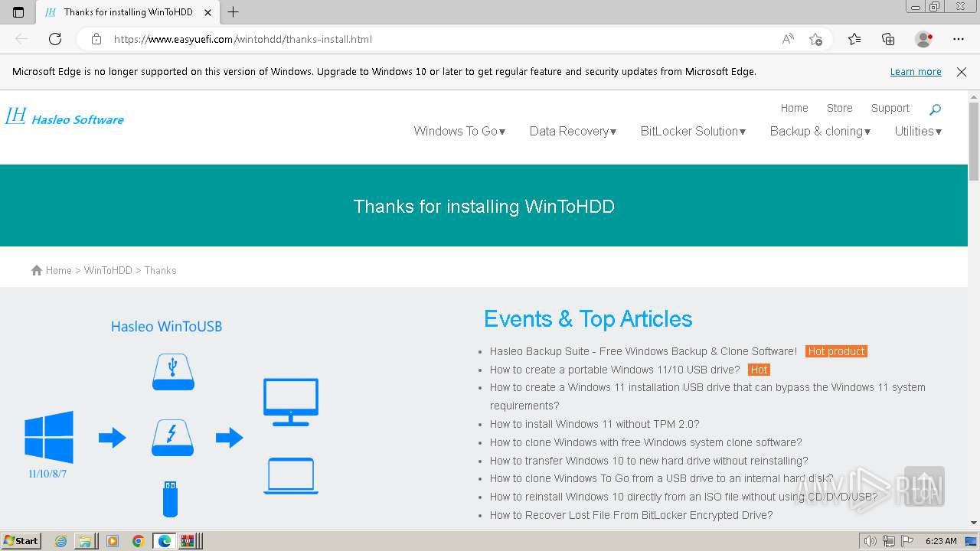Viewport: 980px width, 551px height.
Task: Expand the Data Recovery dropdown menu
Action: [573, 132]
